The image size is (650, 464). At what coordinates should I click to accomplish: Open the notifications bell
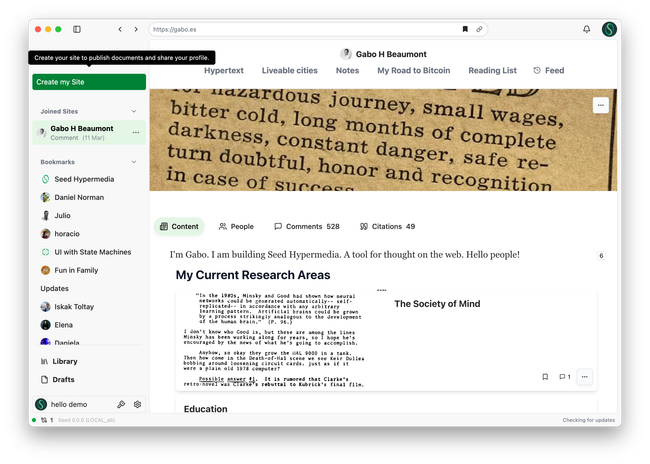tap(586, 29)
